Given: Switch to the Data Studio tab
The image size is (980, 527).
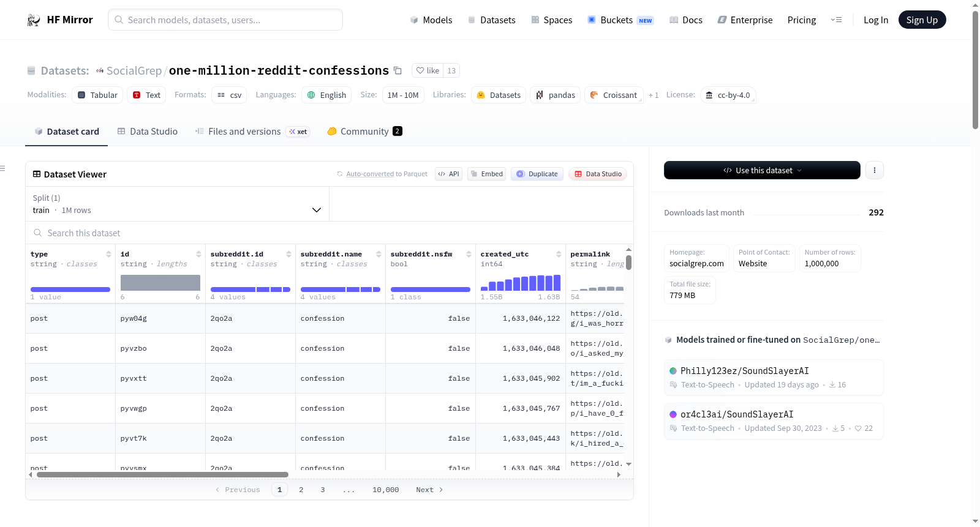Looking at the screenshot, I should (x=148, y=132).
